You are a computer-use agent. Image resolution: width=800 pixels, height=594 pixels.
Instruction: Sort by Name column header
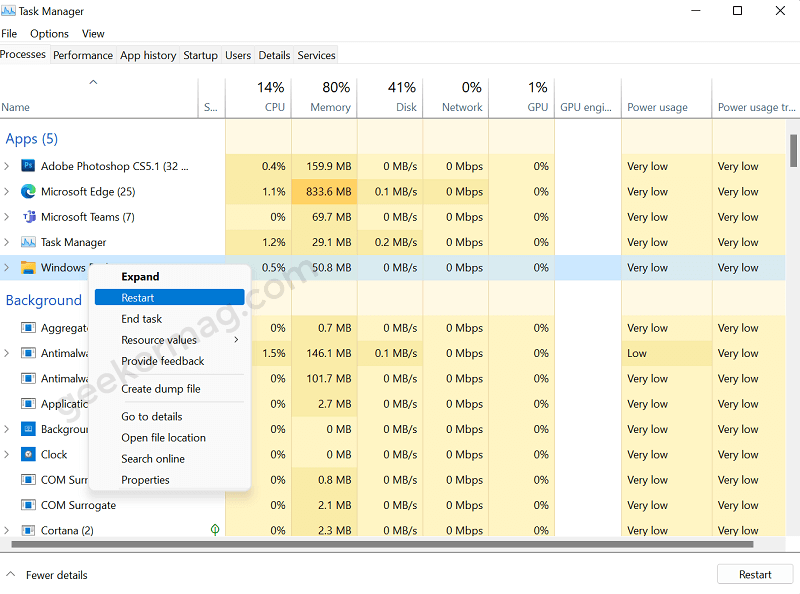point(98,97)
